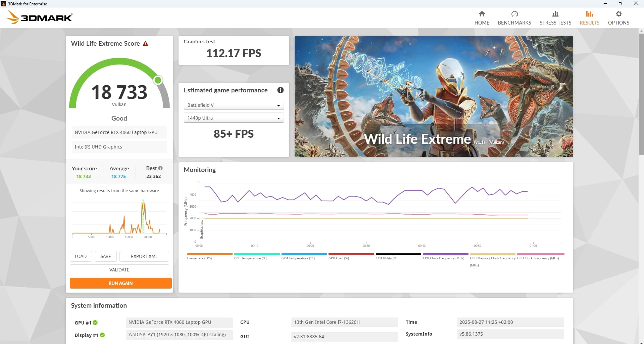Toggle the CPU Clock Frequency legend
The image size is (644, 344).
coord(445,257)
